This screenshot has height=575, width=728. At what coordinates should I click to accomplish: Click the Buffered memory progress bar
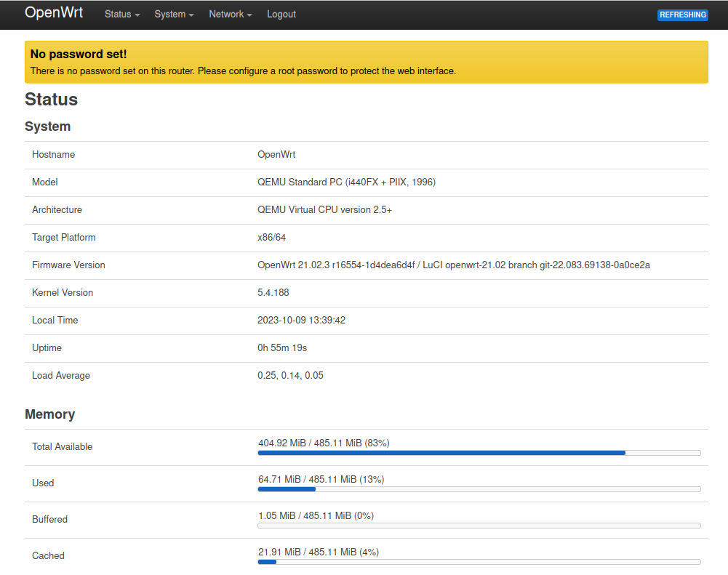tap(478, 525)
